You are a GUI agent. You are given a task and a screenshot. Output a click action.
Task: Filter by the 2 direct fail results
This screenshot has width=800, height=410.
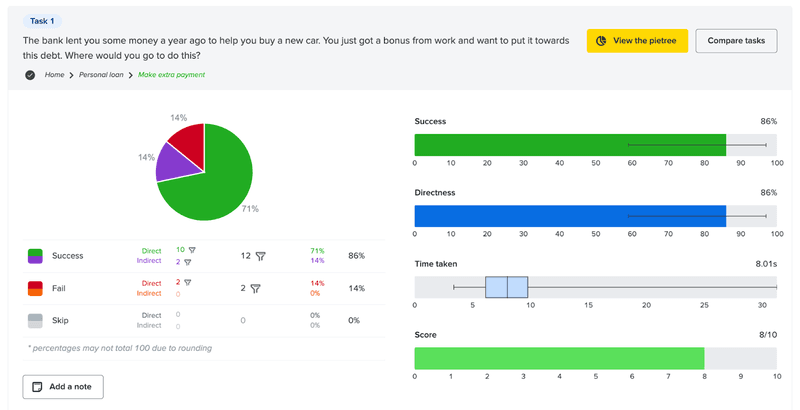(187, 282)
